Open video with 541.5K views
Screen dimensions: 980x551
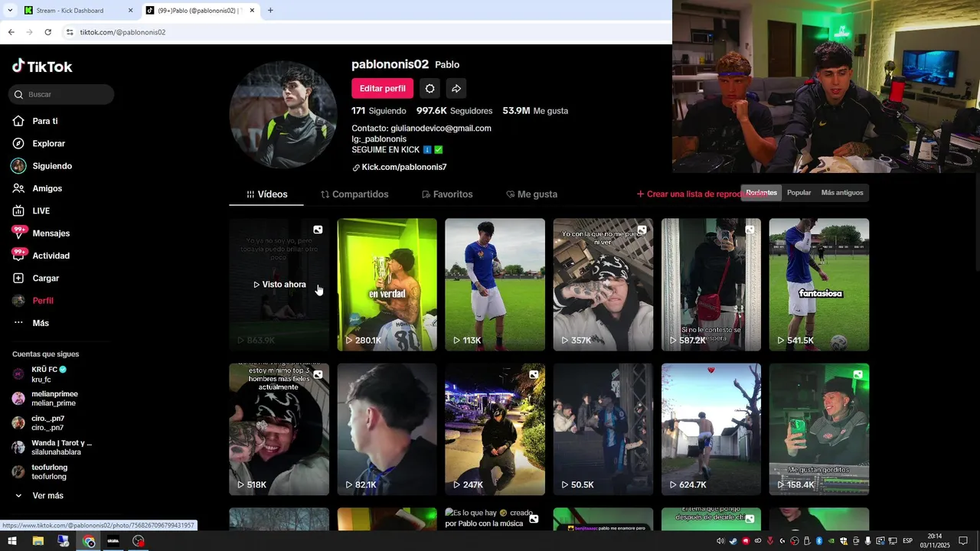coord(819,285)
